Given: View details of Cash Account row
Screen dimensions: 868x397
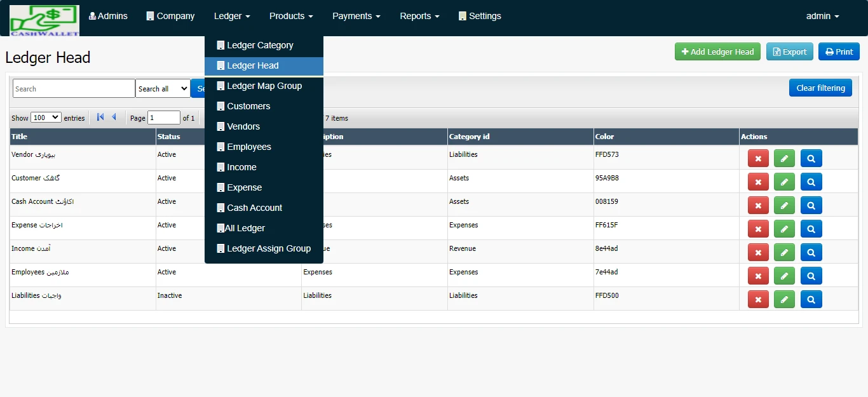Looking at the screenshot, I should (811, 205).
